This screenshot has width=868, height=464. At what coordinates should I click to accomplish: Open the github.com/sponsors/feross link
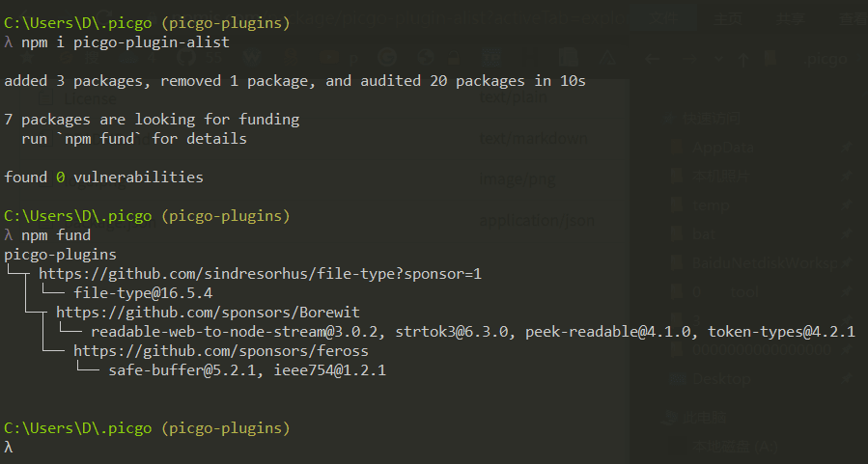pyautogui.click(x=220, y=351)
